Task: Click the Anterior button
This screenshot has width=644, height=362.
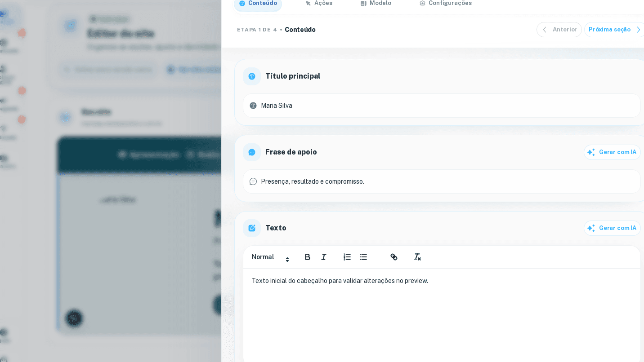Action: tap(559, 30)
